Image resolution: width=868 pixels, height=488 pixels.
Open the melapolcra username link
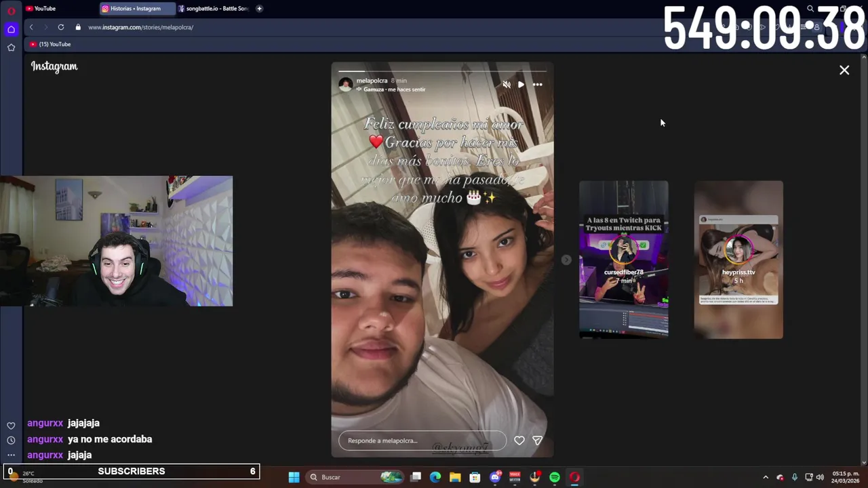[x=372, y=81]
